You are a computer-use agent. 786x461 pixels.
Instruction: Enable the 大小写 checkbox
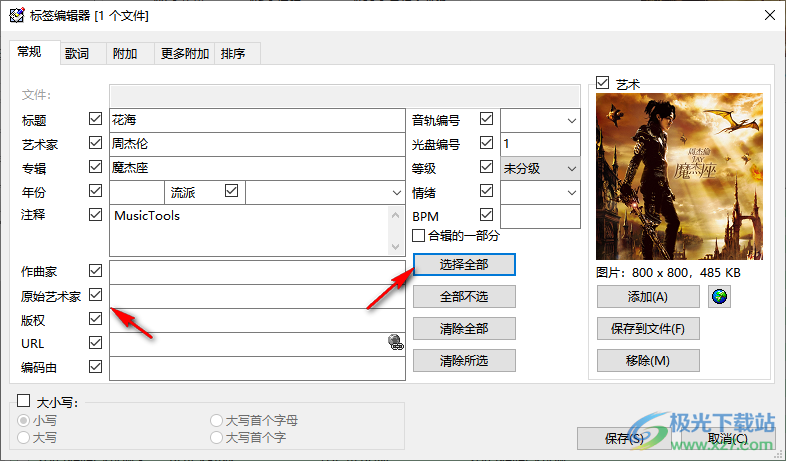point(24,400)
